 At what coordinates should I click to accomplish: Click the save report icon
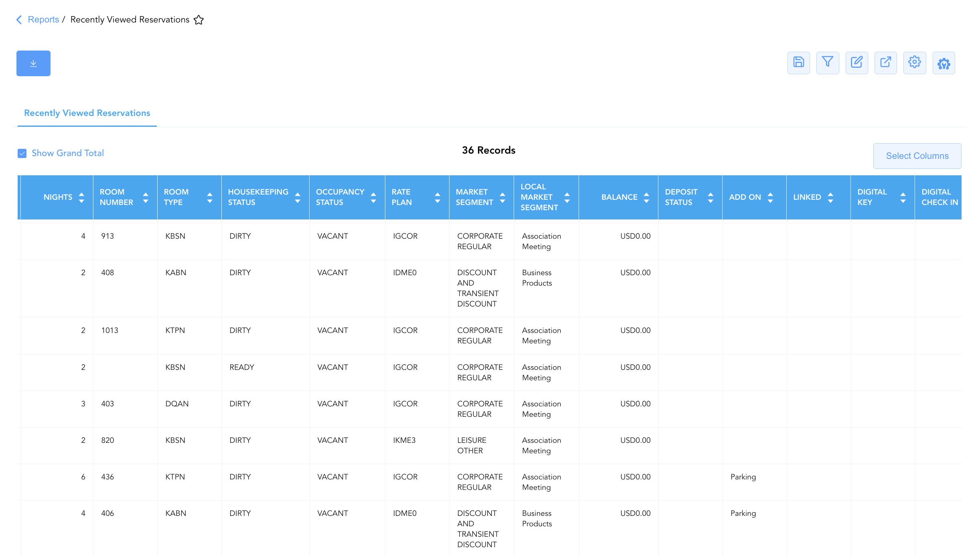798,63
